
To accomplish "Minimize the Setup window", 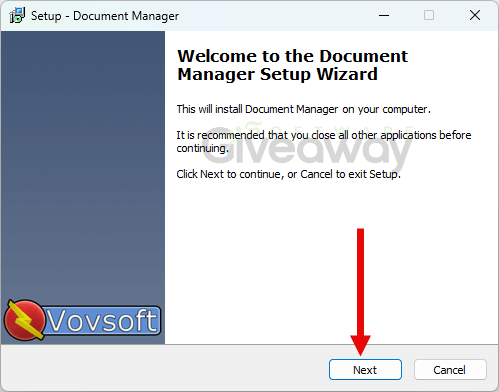I will tap(384, 15).
